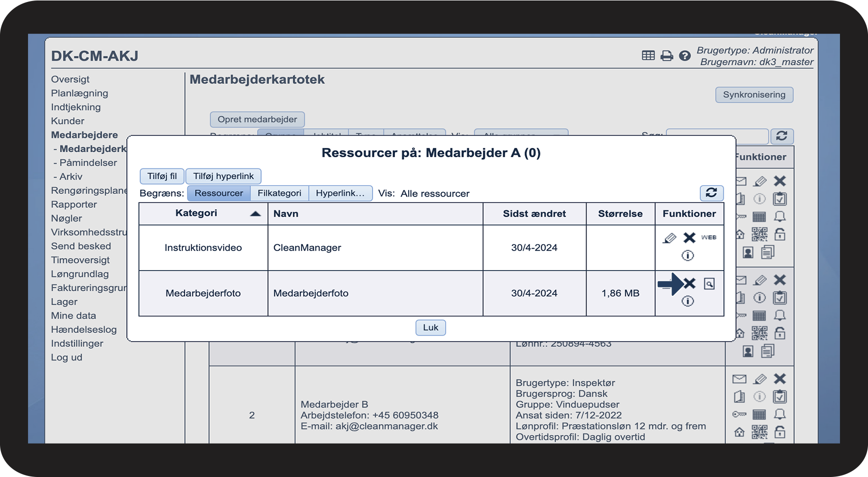The image size is (868, 477).
Task: Open help via question mark icon
Action: point(685,56)
